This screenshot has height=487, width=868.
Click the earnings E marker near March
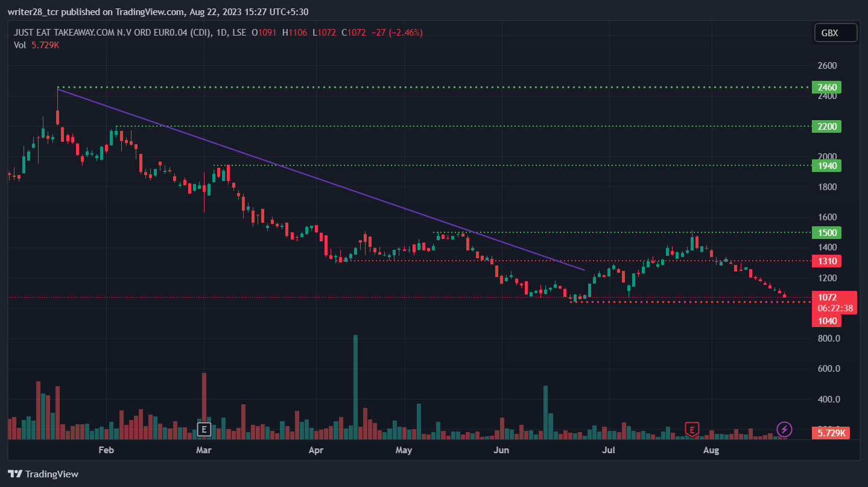point(204,430)
